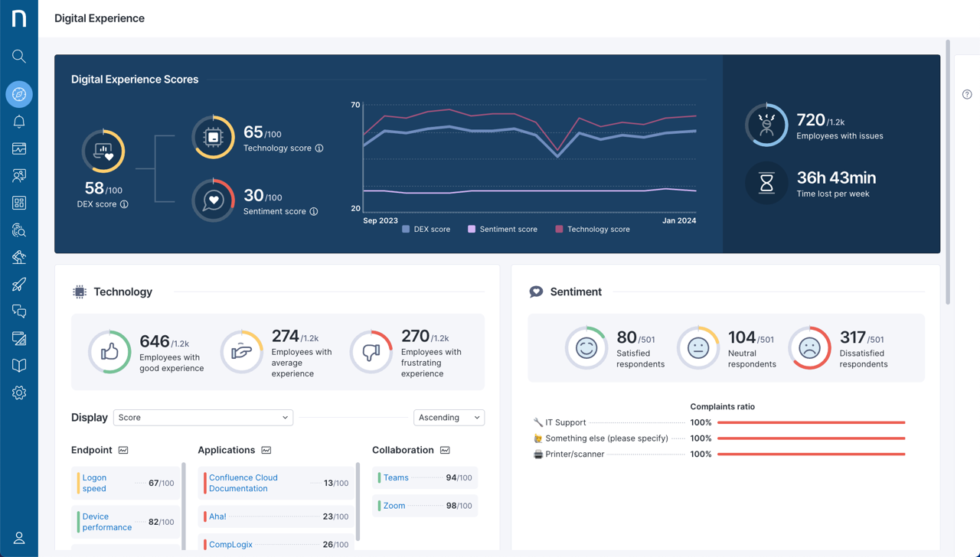Open the Score display dropdown
The image size is (980, 557).
point(202,417)
